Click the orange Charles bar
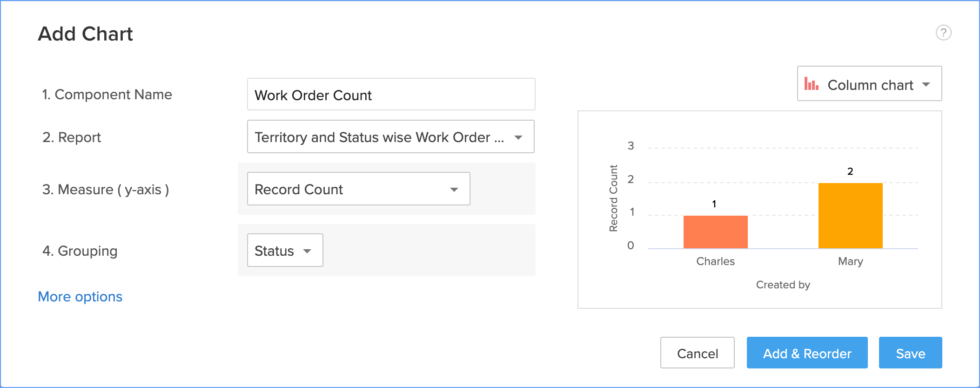 pyautogui.click(x=715, y=232)
